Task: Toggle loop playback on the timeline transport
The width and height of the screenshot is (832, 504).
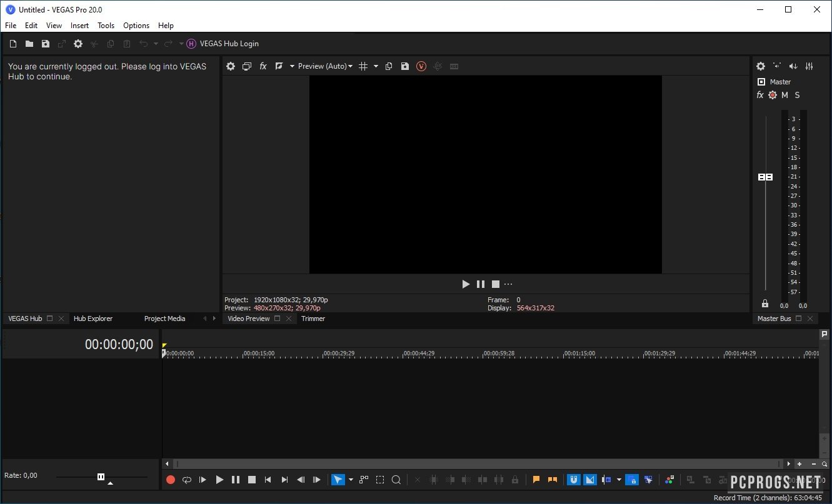Action: pos(187,480)
